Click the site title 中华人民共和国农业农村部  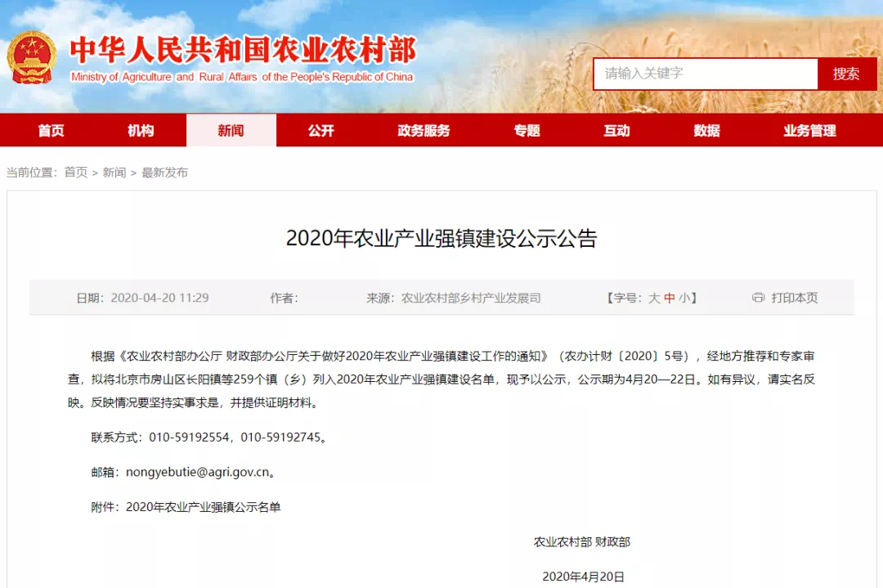[x=243, y=50]
